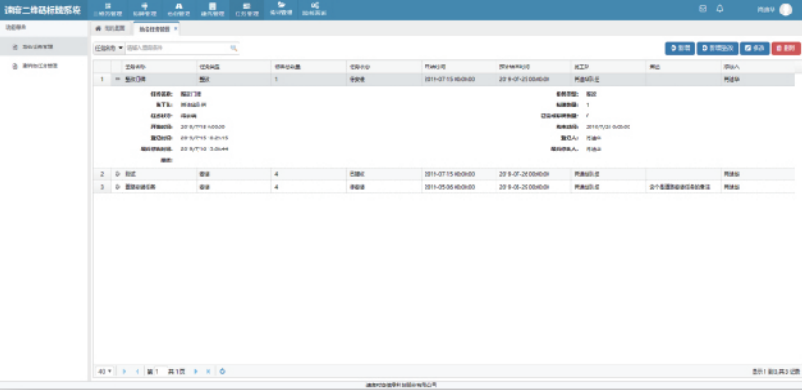Select the second sidebar menu item
This screenshot has height=390, width=802.
(x=44, y=66)
